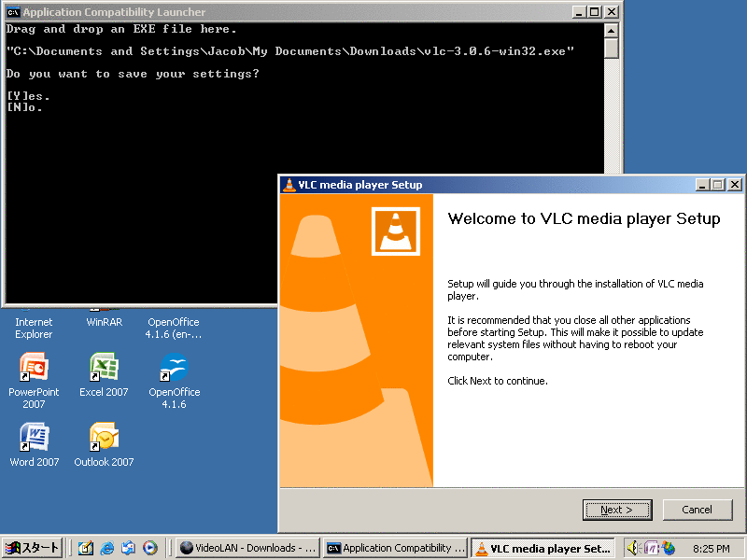Close the VLC media player Setup window
Screen dimensions: 747x560
coord(735,185)
